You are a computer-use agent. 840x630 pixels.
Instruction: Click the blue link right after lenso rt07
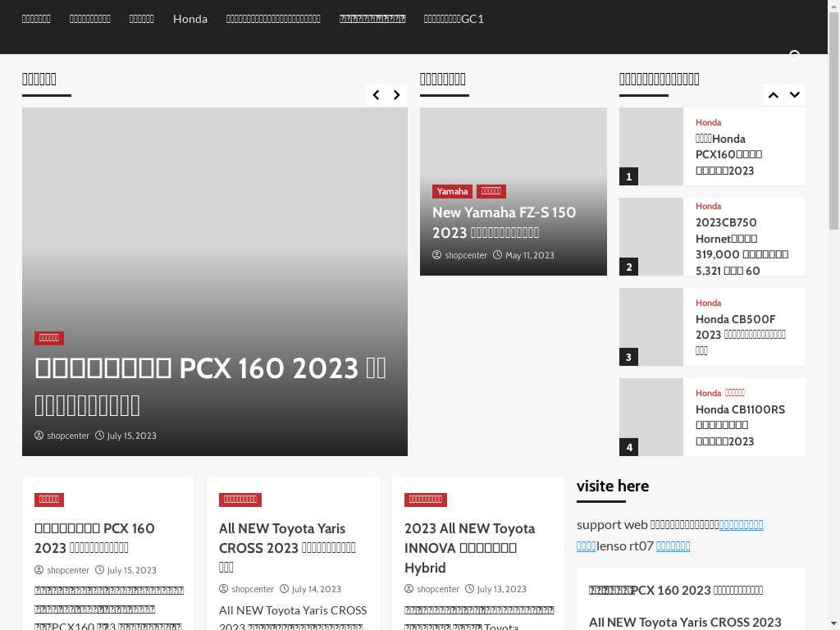(x=673, y=546)
